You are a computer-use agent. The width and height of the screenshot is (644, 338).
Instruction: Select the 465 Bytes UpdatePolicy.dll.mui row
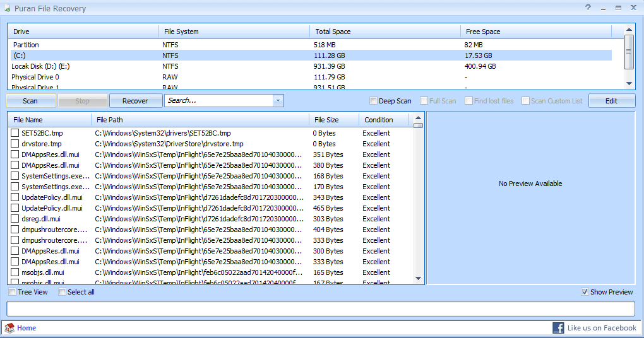click(x=210, y=208)
